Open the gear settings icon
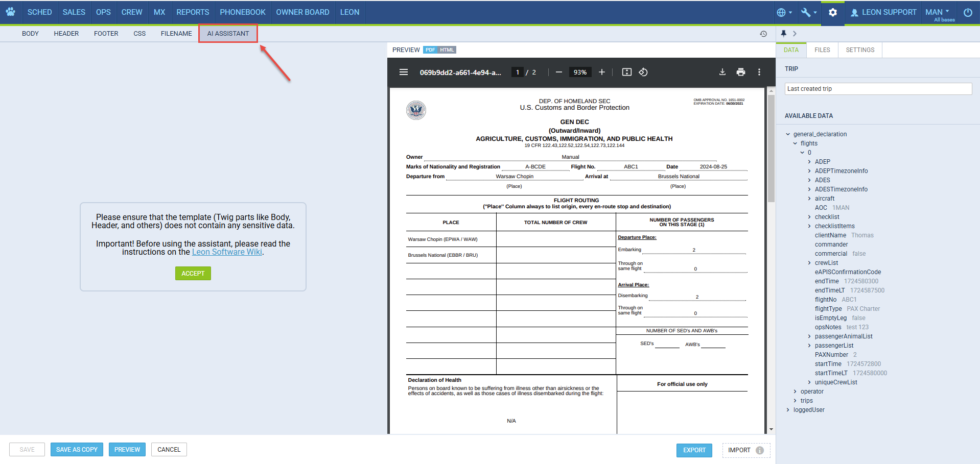Screen dimensions: 980x464 [833, 12]
